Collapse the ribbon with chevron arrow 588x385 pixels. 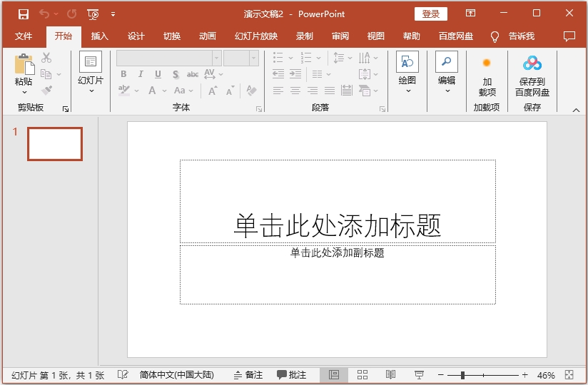(576, 109)
